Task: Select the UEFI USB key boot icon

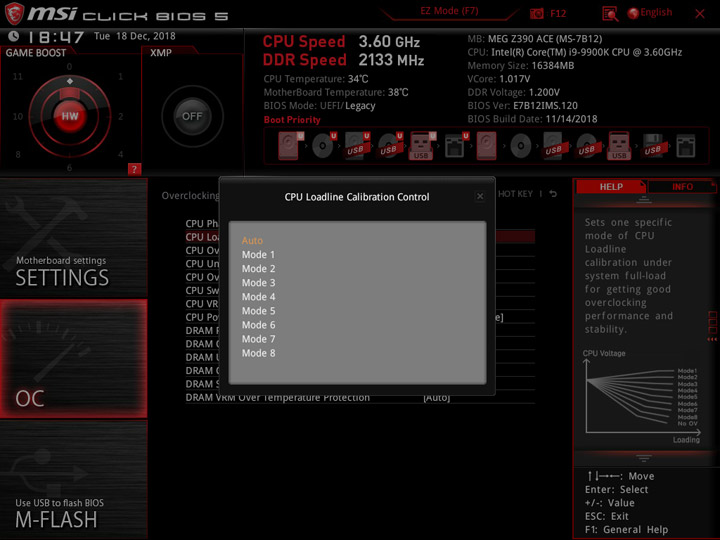Action: point(422,146)
